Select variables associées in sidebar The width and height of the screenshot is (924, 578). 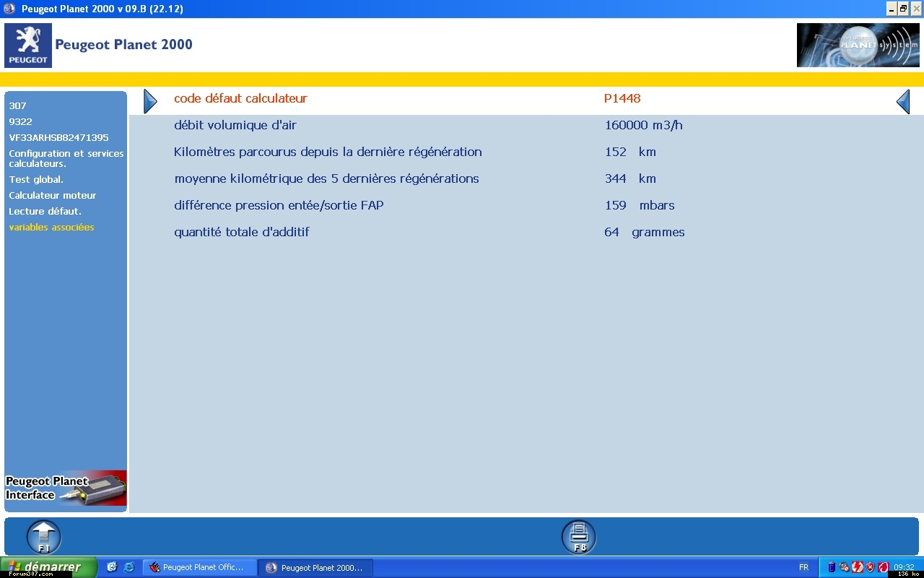coord(51,227)
